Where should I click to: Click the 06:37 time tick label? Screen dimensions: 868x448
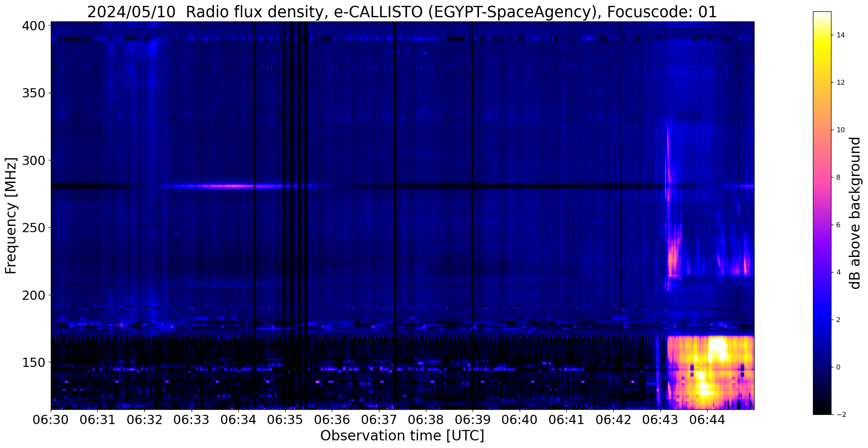pyautogui.click(x=379, y=419)
